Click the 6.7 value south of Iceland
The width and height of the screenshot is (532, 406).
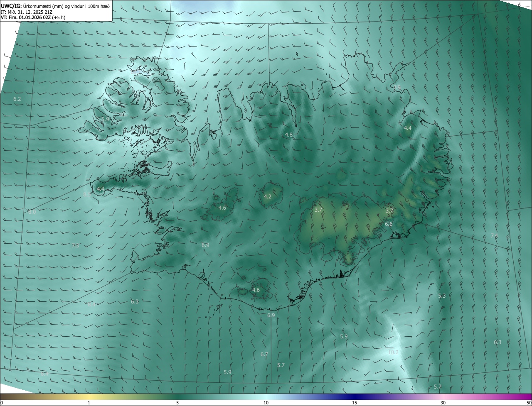[264, 355]
